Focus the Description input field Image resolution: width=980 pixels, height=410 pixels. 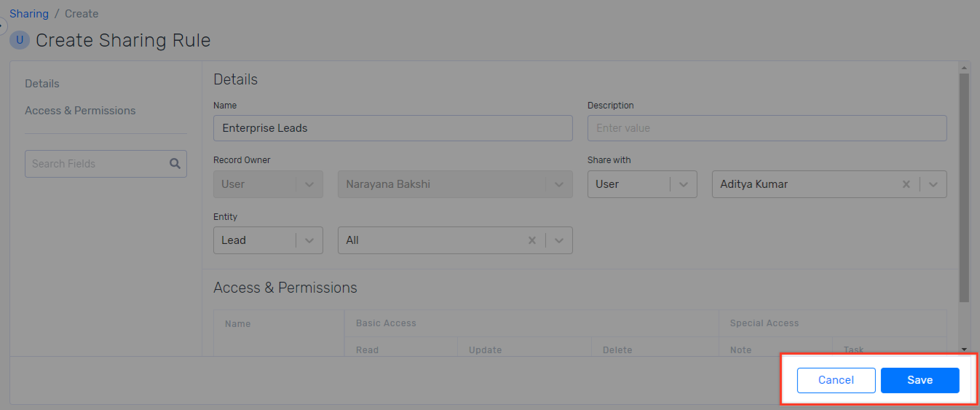[767, 128]
